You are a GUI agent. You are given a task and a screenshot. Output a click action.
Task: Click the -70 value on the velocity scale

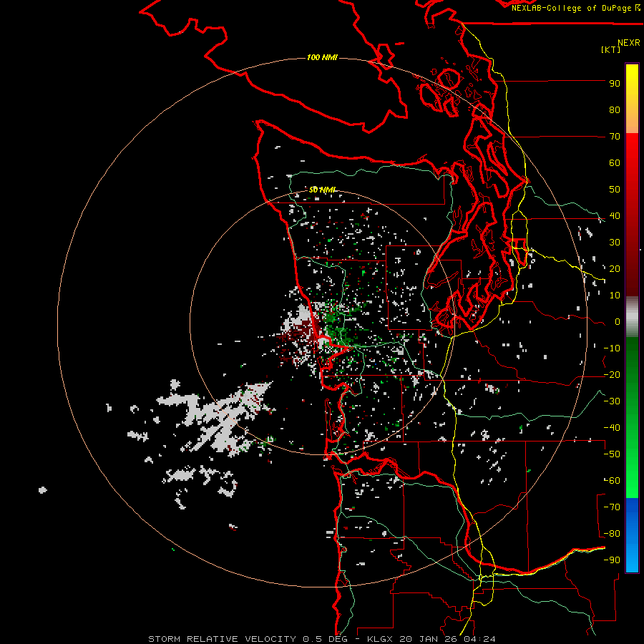612,507
